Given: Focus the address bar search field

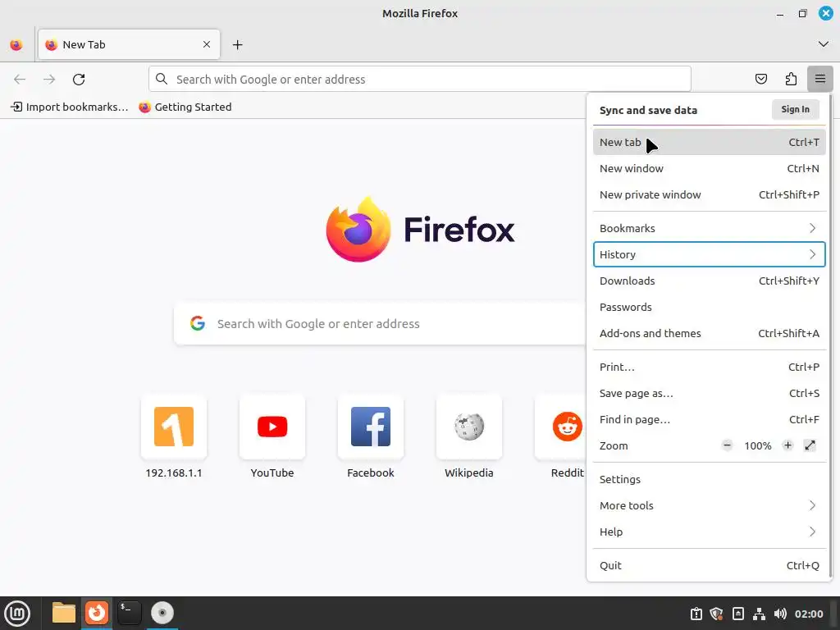Looking at the screenshot, I should point(419,80).
